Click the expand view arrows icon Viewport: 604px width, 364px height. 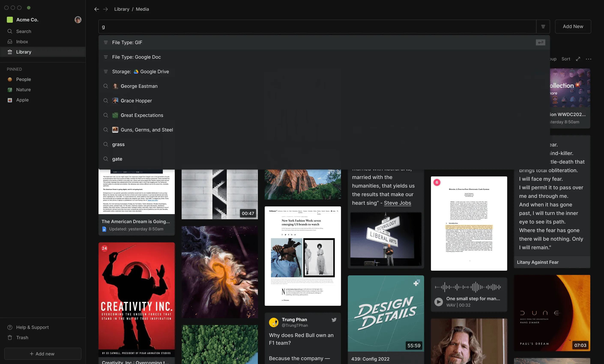point(578,59)
